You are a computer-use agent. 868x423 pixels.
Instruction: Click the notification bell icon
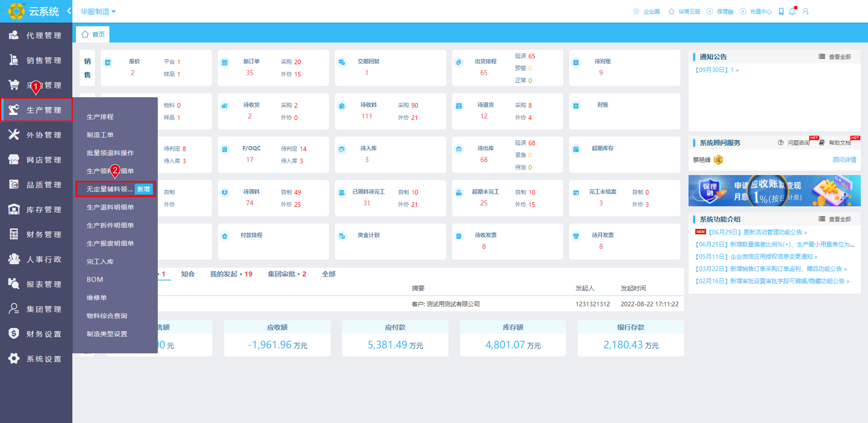(792, 11)
